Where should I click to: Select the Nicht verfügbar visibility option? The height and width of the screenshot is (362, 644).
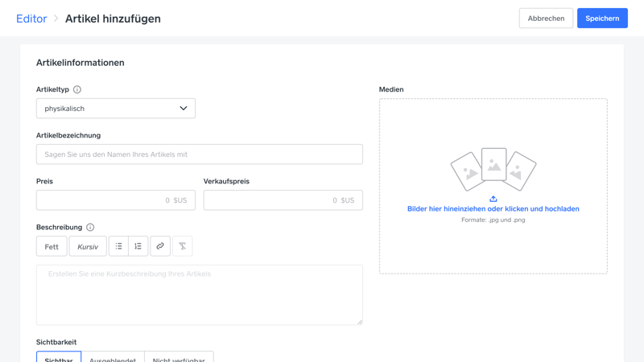tap(179, 358)
